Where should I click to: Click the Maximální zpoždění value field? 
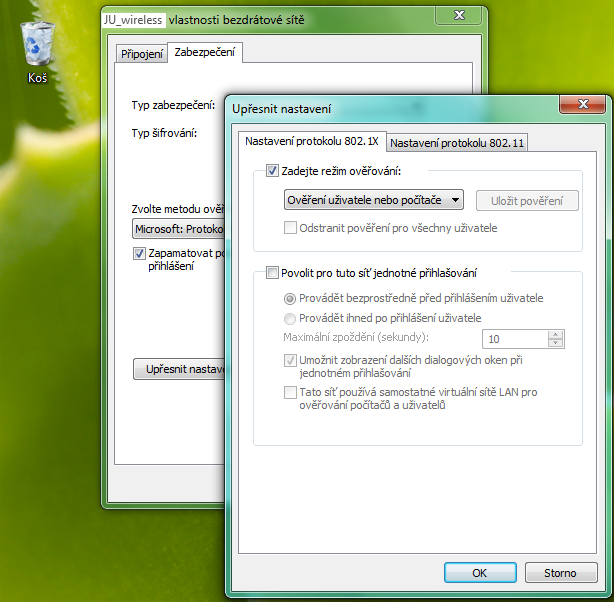point(515,339)
